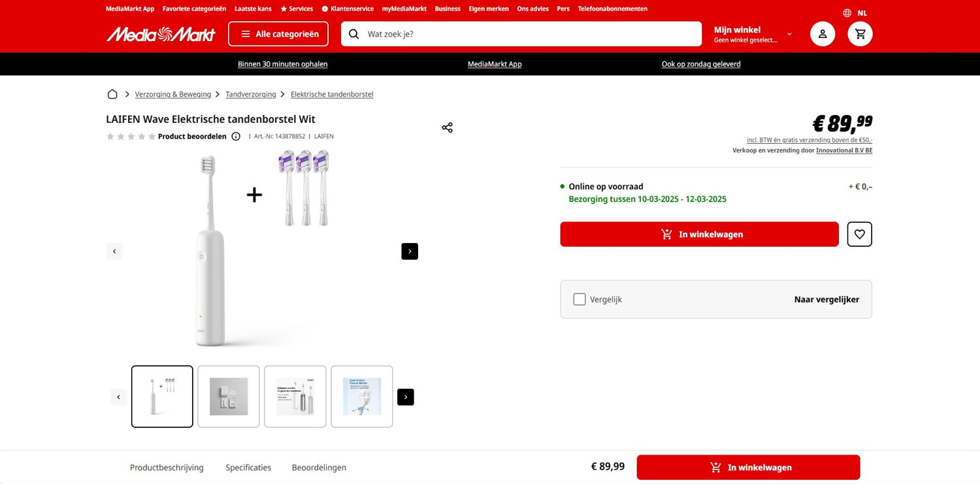Open the shopping cart icon
The image size is (980, 484).
pyautogui.click(x=860, y=34)
